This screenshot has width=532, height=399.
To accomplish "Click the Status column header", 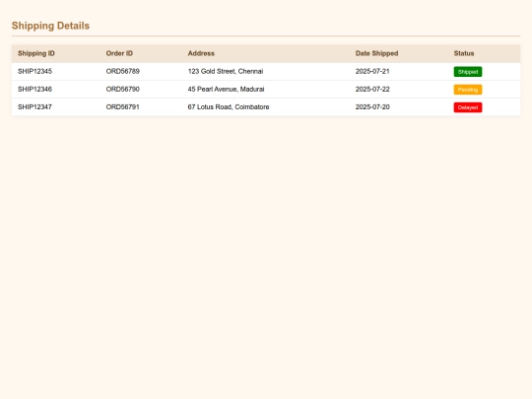I will (464, 53).
